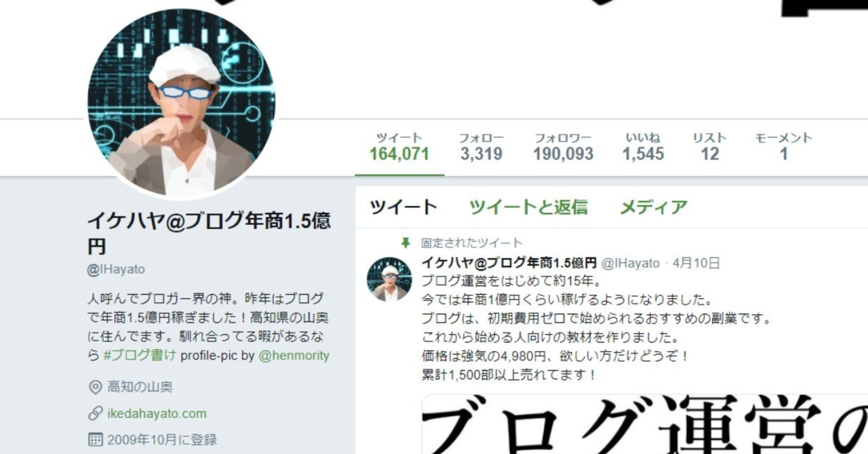Image resolution: width=868 pixels, height=454 pixels.
Task: Open the いいね 1,545 likes tab
Action: (x=643, y=147)
